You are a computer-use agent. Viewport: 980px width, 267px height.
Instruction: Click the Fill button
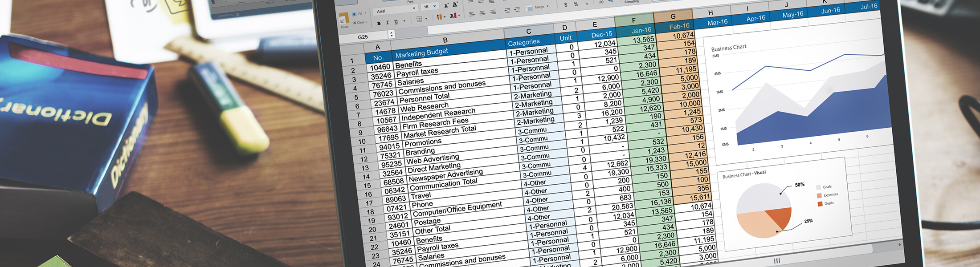click(358, 14)
